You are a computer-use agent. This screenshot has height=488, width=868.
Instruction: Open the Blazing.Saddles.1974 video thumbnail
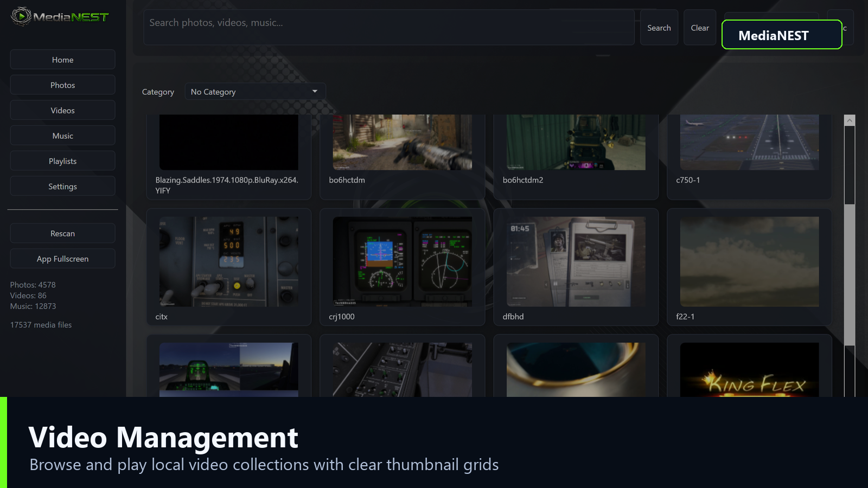[228, 142]
